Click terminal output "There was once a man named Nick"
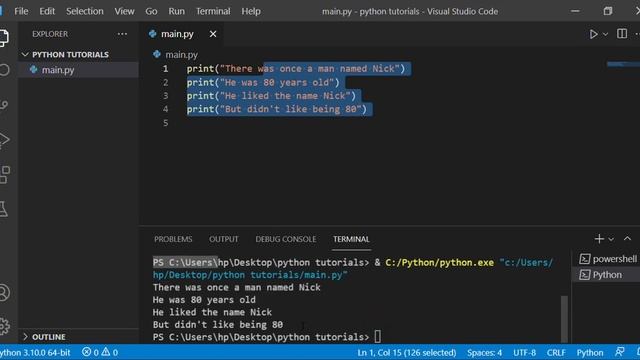 (x=237, y=287)
